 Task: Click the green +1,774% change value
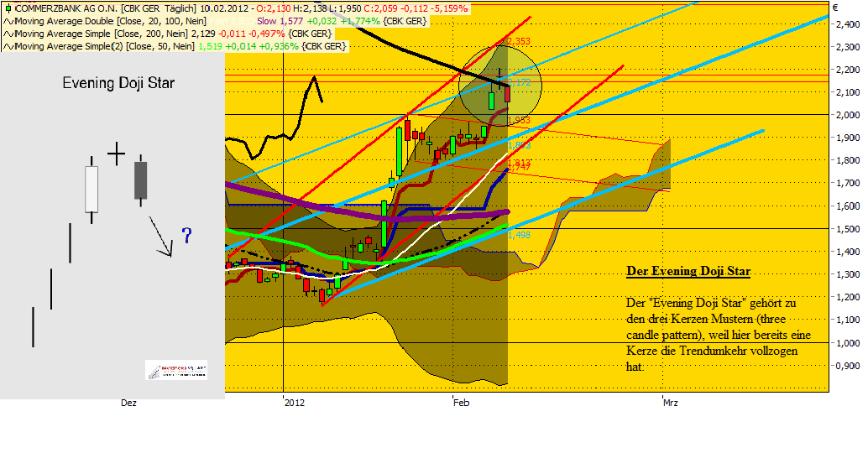[x=360, y=22]
